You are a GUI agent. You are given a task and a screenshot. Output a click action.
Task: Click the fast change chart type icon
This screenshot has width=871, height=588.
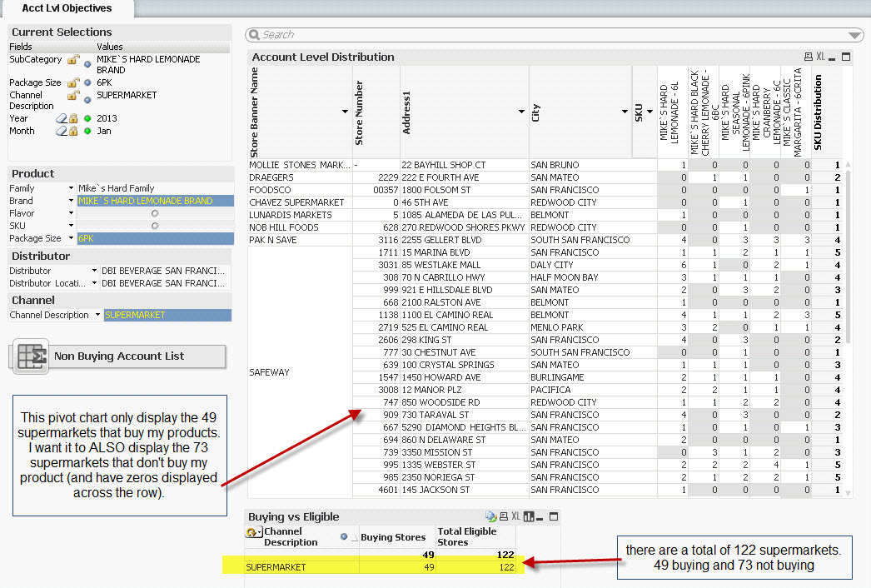tap(530, 516)
